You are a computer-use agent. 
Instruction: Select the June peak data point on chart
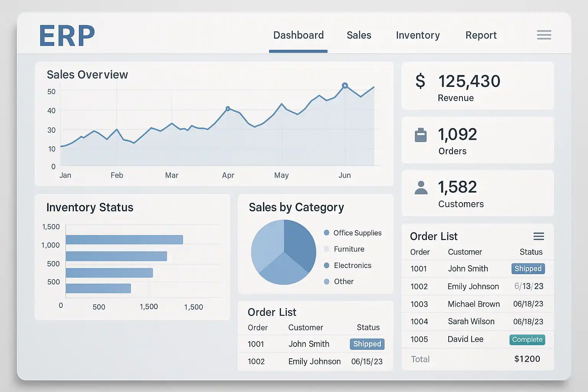coord(345,86)
